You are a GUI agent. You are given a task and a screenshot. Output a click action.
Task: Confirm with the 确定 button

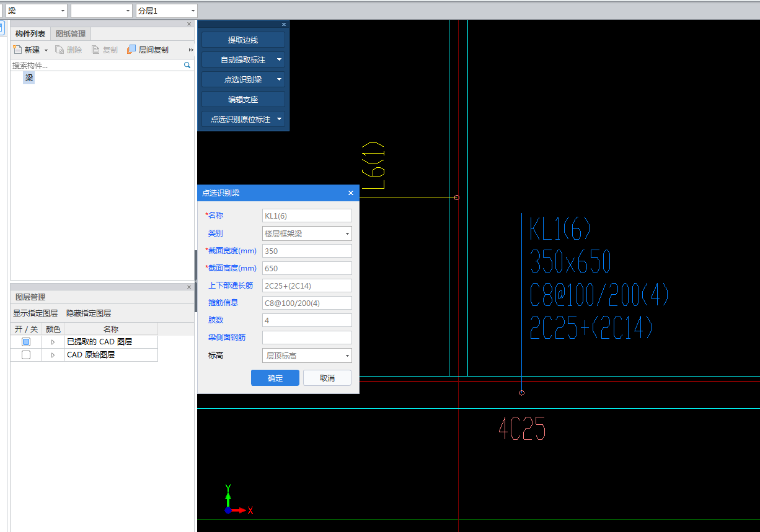[275, 378]
